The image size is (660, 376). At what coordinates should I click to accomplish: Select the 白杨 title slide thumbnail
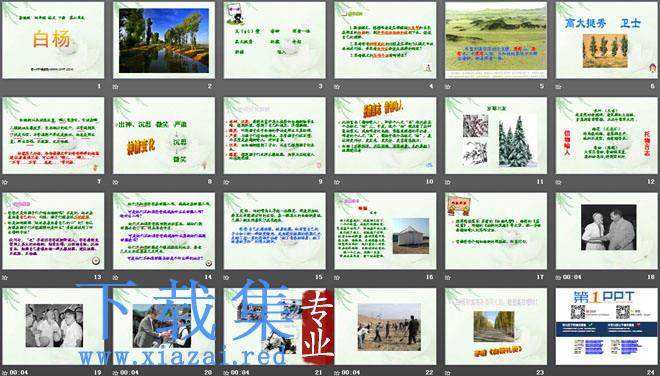53,40
